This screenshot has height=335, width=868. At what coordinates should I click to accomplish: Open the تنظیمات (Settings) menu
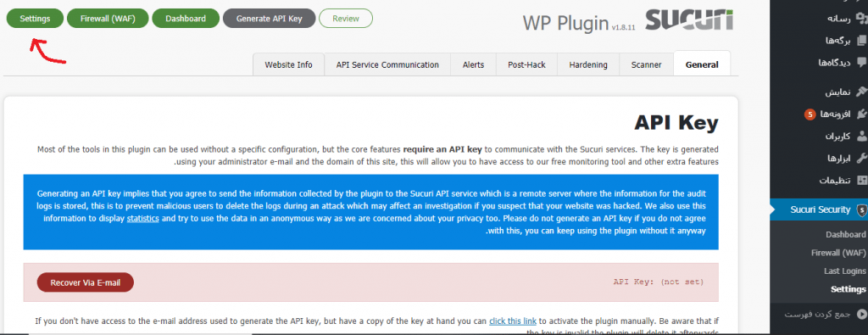point(835,181)
